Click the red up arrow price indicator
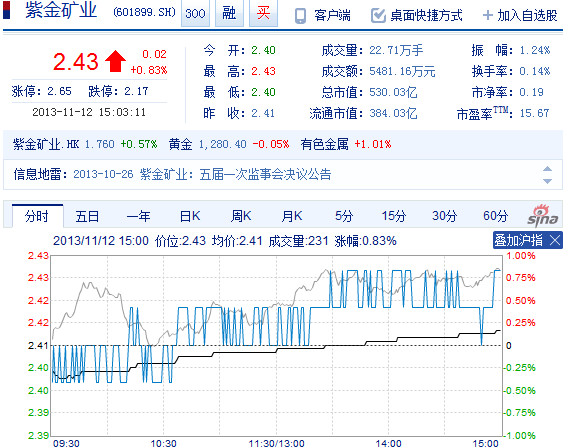 point(115,61)
